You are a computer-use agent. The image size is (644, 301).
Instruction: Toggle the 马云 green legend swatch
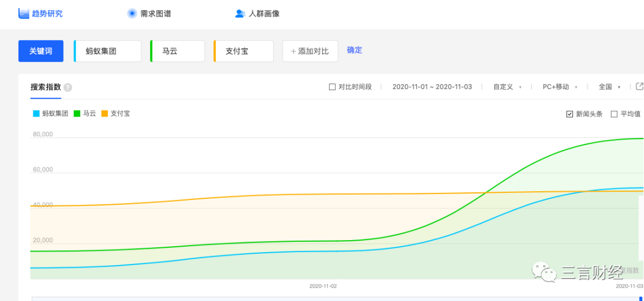coord(77,114)
